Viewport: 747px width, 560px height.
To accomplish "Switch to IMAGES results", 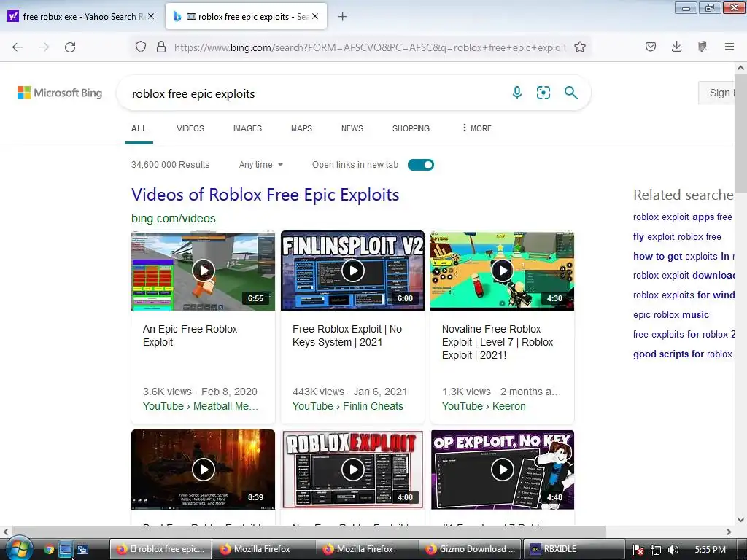I will click(x=248, y=128).
